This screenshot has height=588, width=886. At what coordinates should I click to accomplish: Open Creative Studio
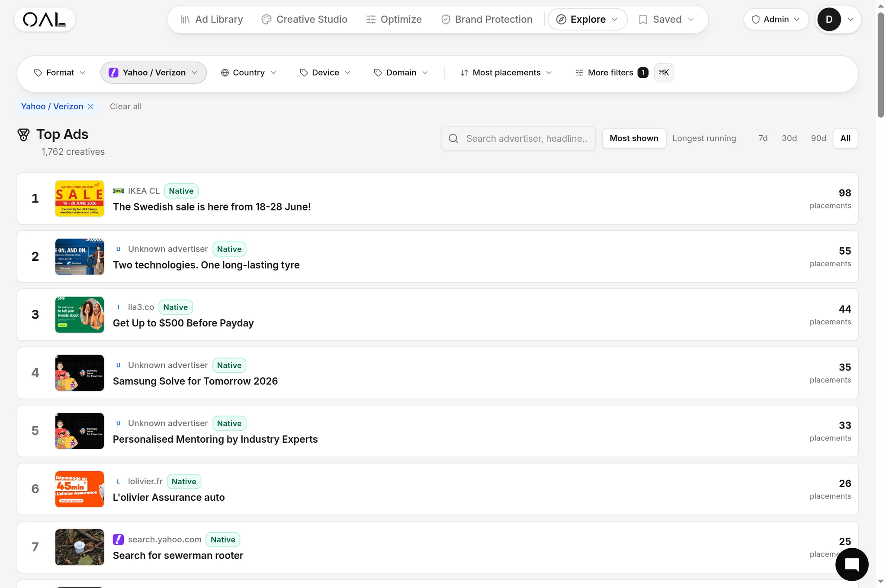pyautogui.click(x=305, y=19)
